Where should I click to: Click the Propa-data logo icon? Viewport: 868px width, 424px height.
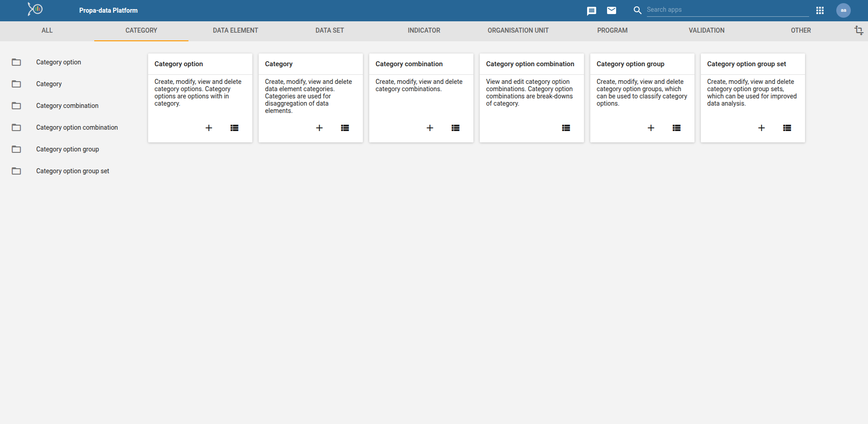click(x=35, y=9)
